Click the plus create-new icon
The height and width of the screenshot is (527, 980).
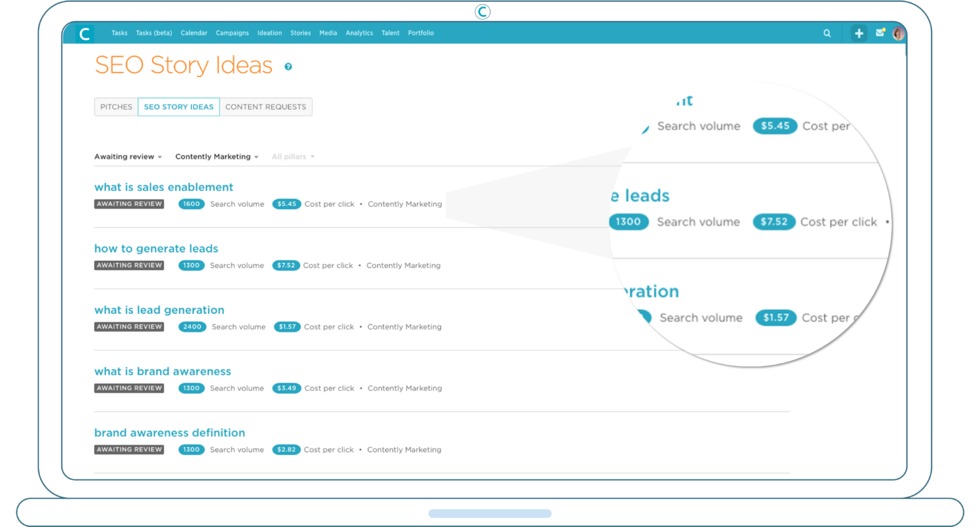[858, 33]
